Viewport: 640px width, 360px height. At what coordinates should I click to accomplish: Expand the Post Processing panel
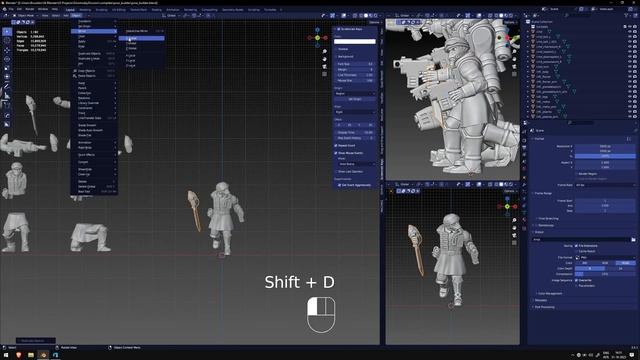coord(544,307)
